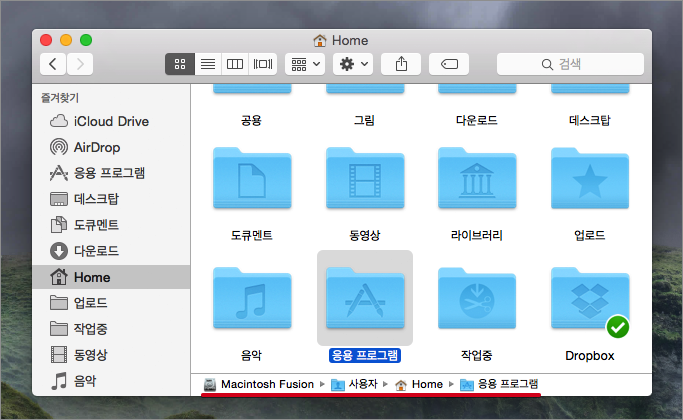Switch to column view mode

click(235, 64)
